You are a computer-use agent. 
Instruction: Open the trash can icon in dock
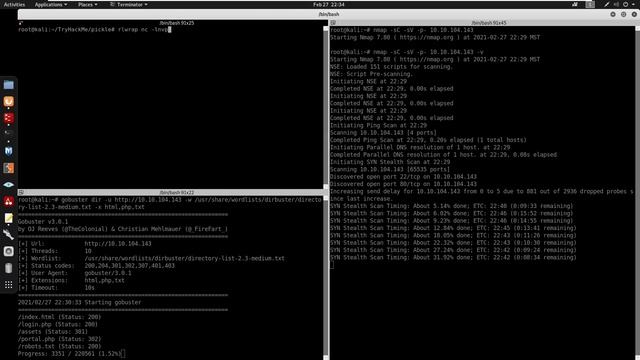pos(9,268)
